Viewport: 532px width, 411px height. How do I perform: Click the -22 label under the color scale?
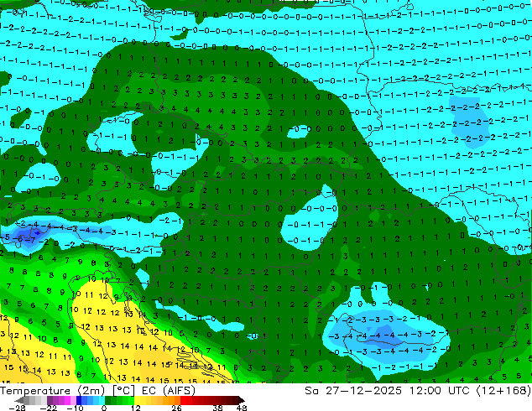[x=48, y=408]
